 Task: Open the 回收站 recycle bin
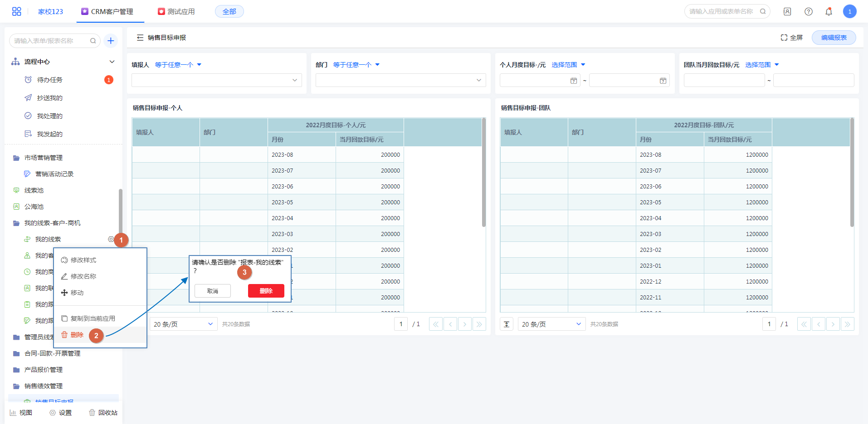click(x=103, y=413)
